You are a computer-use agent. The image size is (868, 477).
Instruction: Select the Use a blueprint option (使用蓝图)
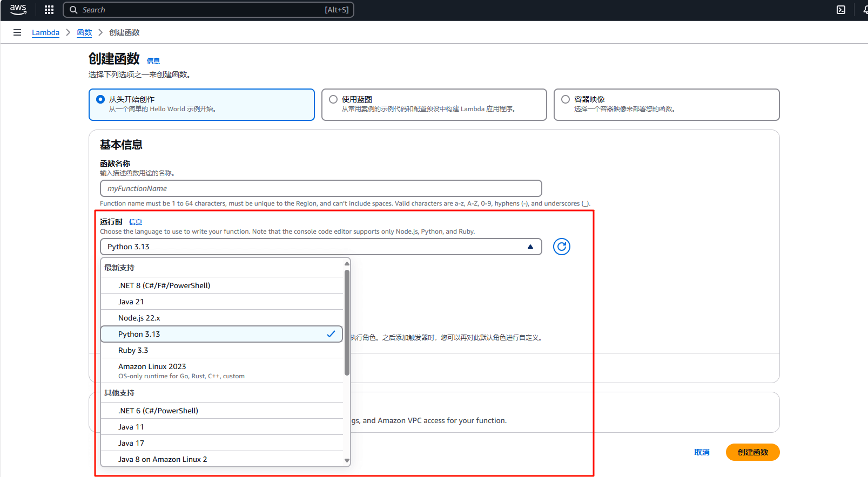(434, 105)
